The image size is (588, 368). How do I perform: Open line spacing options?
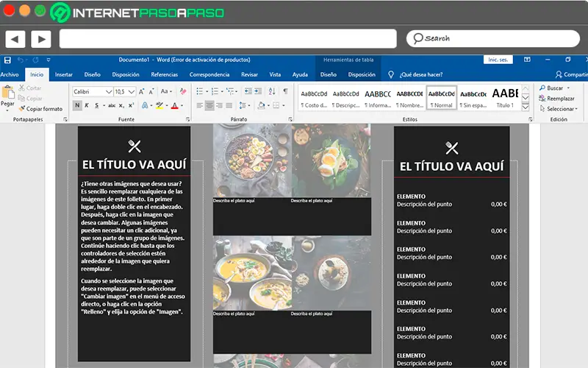pos(243,105)
